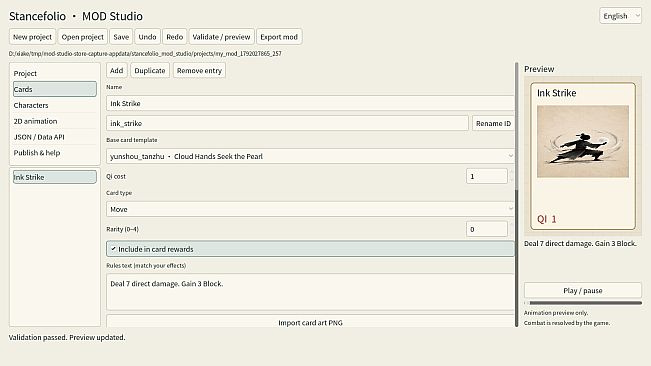Viewport: 651px width, 366px height.
Task: Redo the reverted change
Action: pos(174,37)
